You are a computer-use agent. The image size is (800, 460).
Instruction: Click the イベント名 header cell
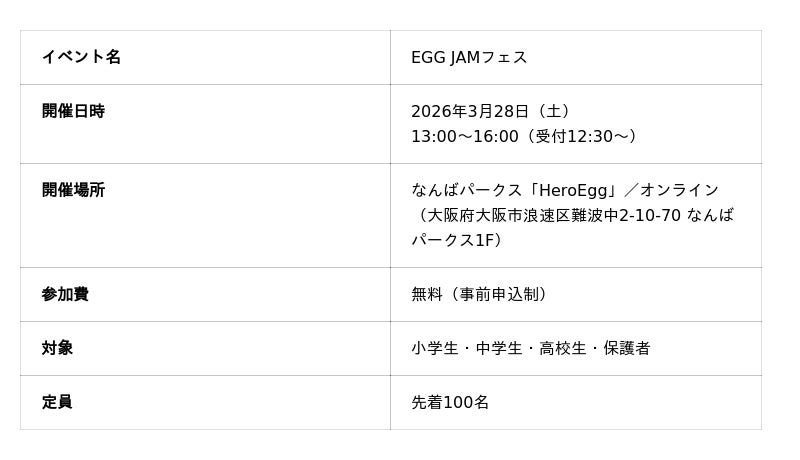pyautogui.click(x=81, y=57)
